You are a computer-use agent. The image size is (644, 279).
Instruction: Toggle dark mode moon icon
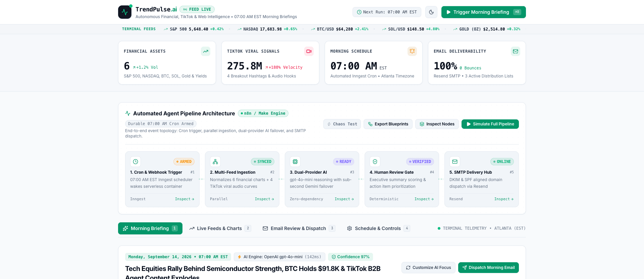click(431, 12)
